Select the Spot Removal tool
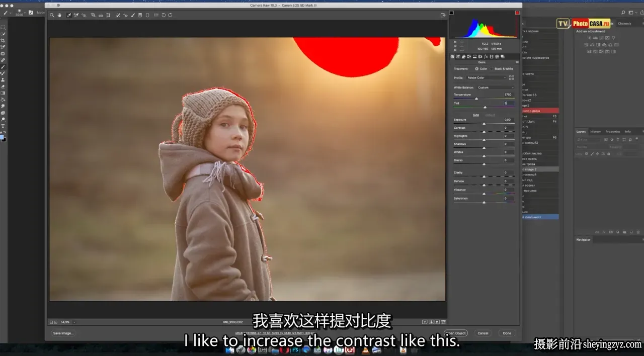The height and width of the screenshot is (356, 644). (118, 15)
